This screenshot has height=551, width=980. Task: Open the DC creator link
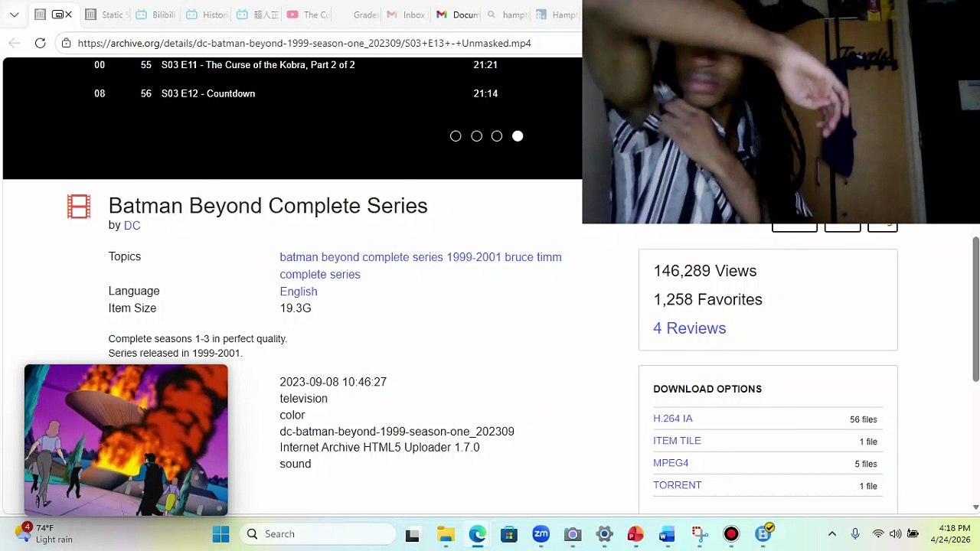tap(132, 226)
